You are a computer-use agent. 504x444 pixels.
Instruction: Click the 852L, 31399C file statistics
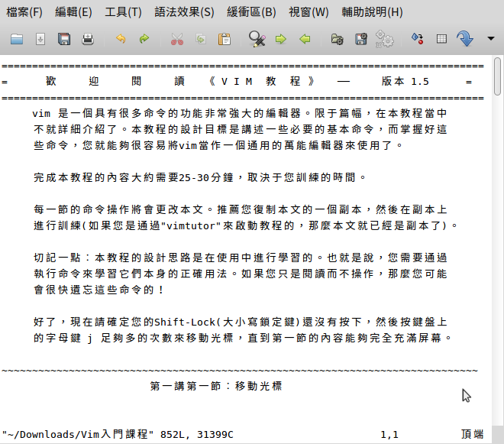(x=197, y=435)
